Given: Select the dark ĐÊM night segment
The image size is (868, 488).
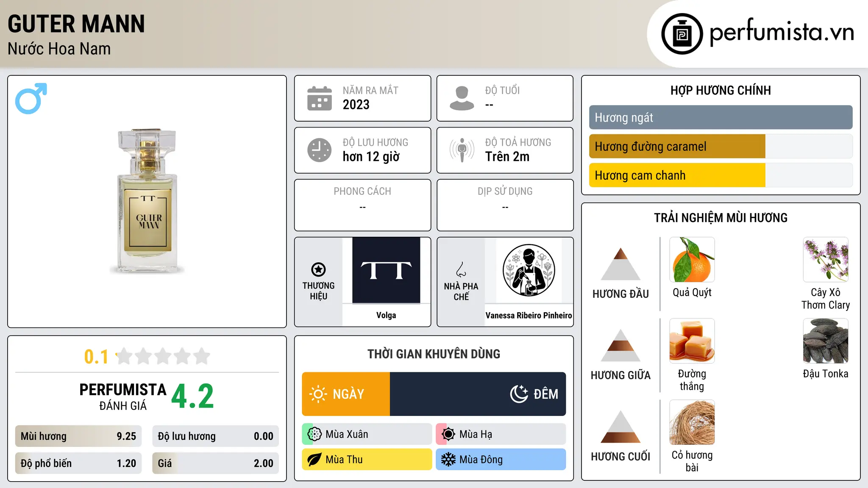Looking at the screenshot, I should [478, 394].
